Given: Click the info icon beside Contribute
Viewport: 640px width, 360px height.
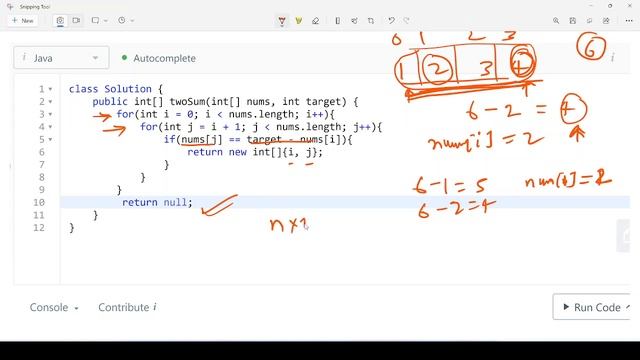Looking at the screenshot, I should (155, 307).
